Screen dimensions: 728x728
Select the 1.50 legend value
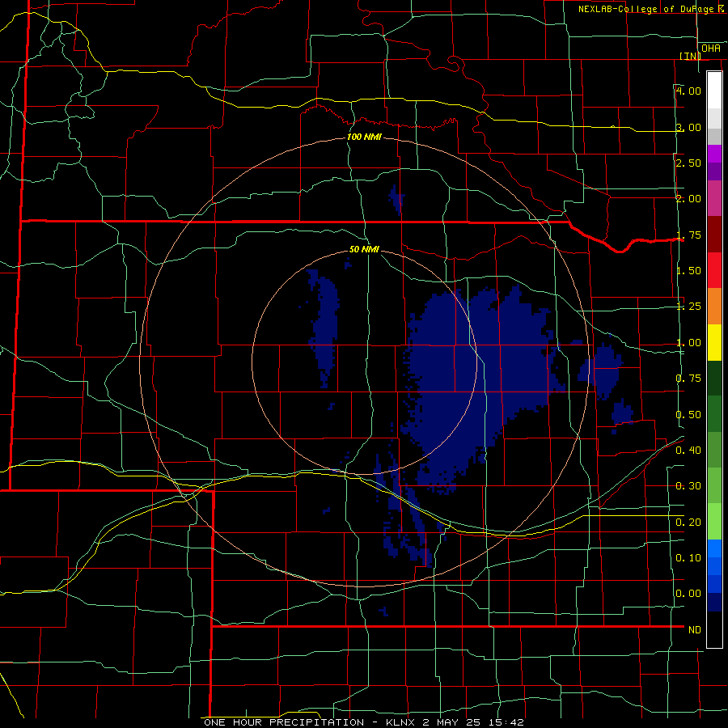point(688,270)
